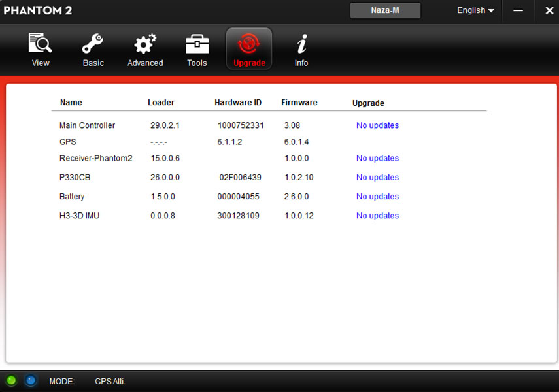The height and width of the screenshot is (392, 559).
Task: Click hardware ID 02F006439
Action: point(241,178)
